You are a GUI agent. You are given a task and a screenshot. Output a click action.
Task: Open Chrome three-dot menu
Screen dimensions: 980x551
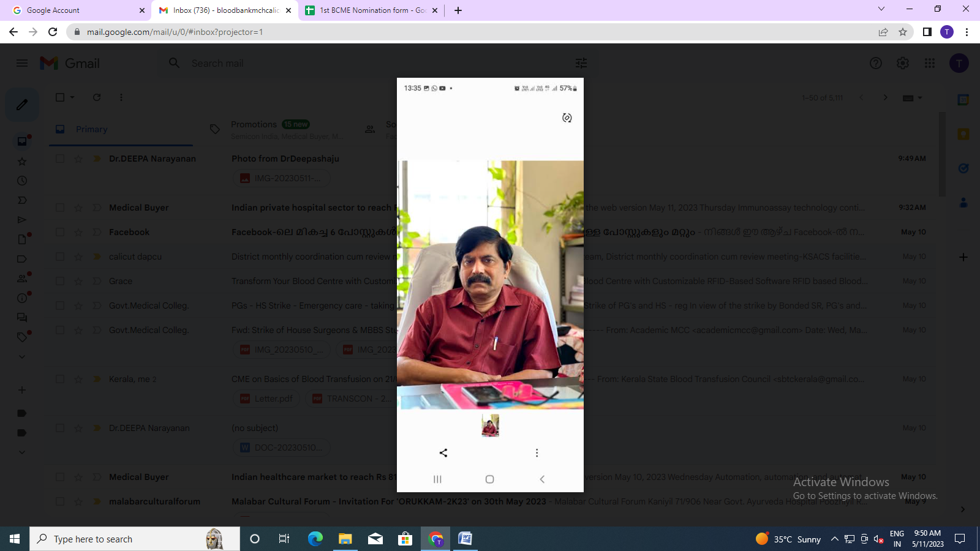(x=967, y=32)
